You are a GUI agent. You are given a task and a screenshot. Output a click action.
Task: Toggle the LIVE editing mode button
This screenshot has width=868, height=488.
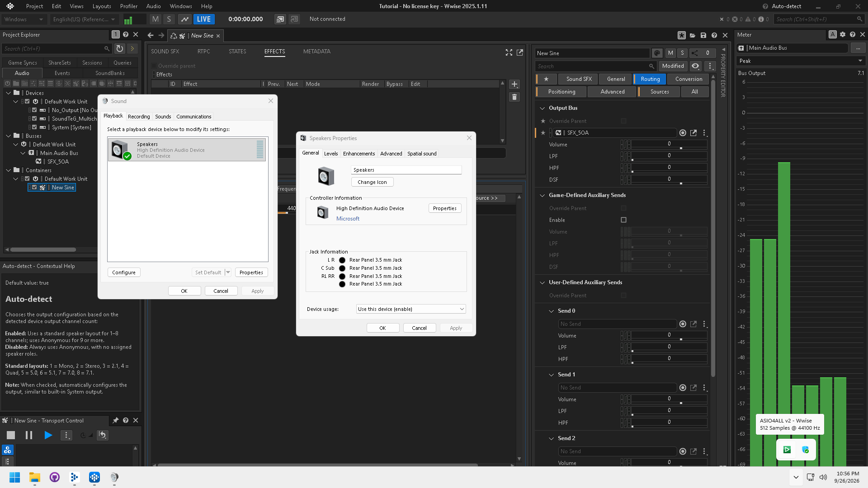(204, 19)
